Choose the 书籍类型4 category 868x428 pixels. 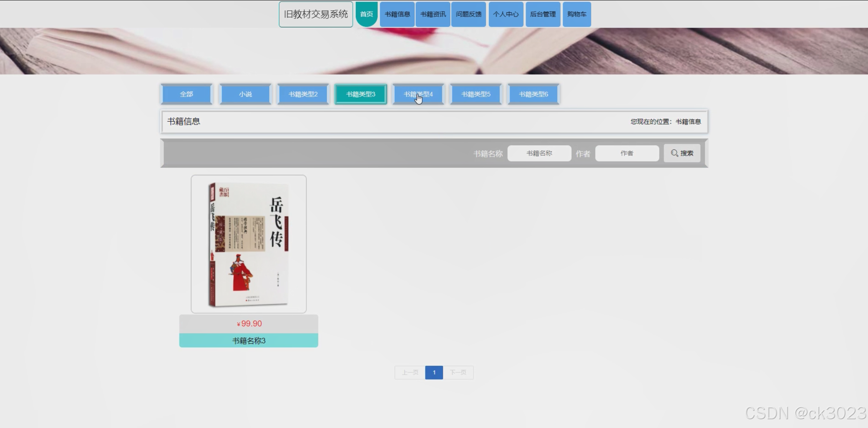[418, 94]
